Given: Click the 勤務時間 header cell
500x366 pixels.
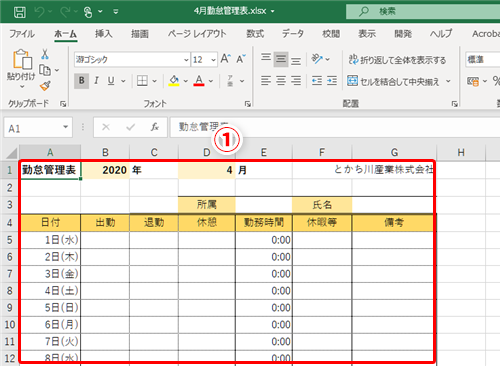Looking at the screenshot, I should click(264, 222).
